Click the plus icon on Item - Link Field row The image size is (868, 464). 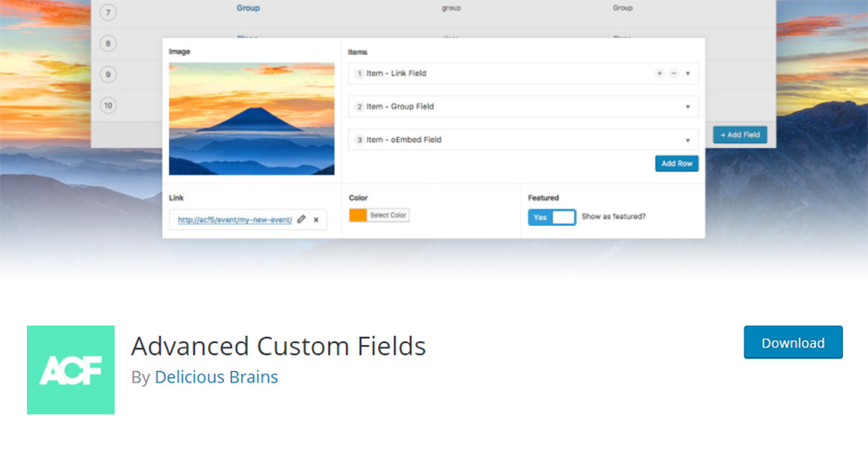(x=659, y=73)
